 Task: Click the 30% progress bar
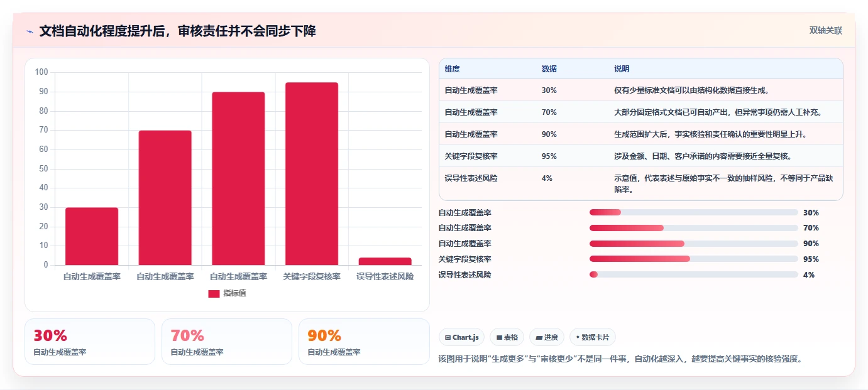coord(694,212)
